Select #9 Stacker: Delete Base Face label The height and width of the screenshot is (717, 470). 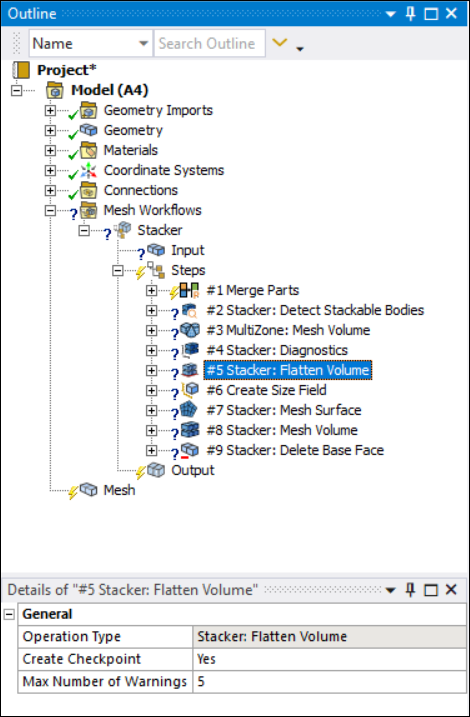click(x=295, y=450)
